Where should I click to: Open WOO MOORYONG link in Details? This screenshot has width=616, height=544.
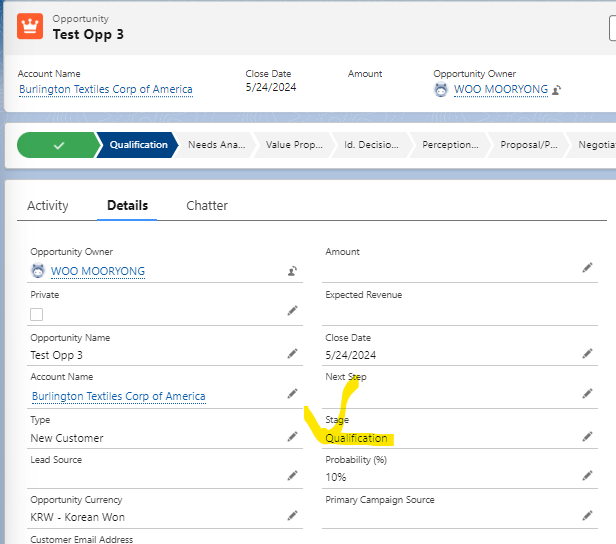click(98, 271)
